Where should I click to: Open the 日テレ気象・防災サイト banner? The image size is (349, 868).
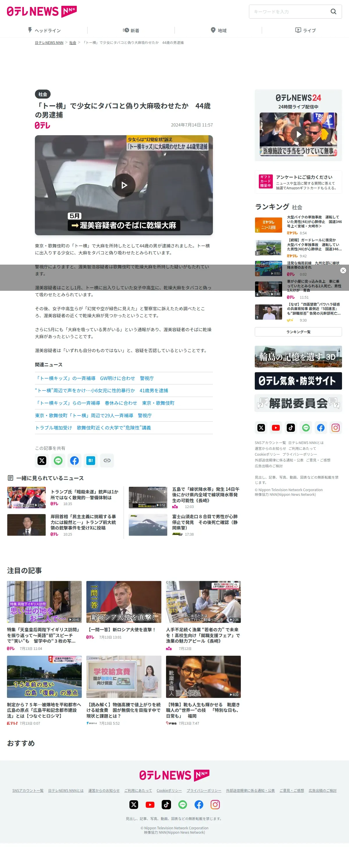(298, 381)
